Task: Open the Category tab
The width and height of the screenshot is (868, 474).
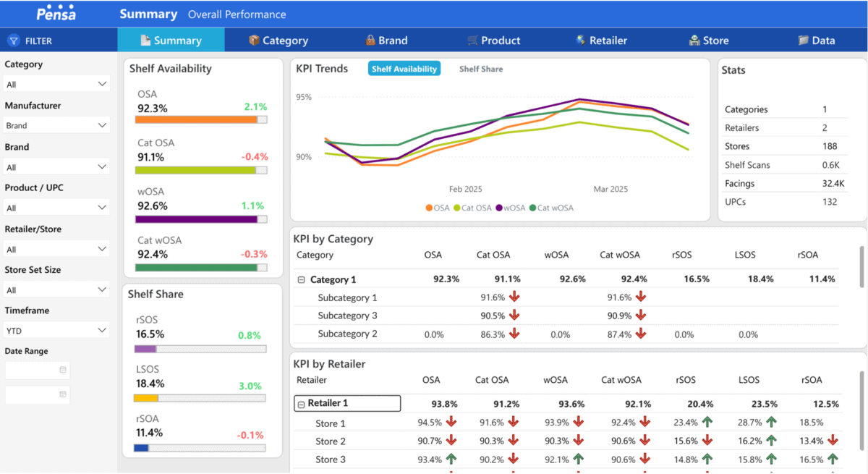Action: [278, 41]
